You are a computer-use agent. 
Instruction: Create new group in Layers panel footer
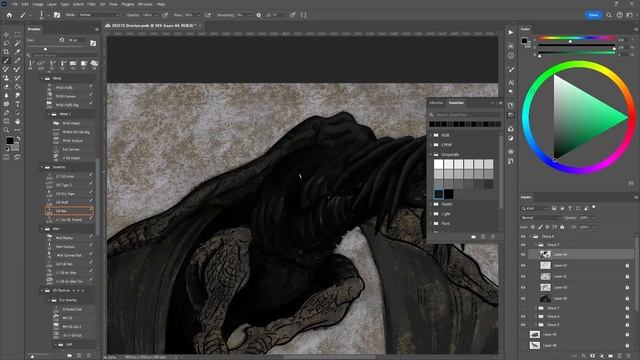point(611,356)
